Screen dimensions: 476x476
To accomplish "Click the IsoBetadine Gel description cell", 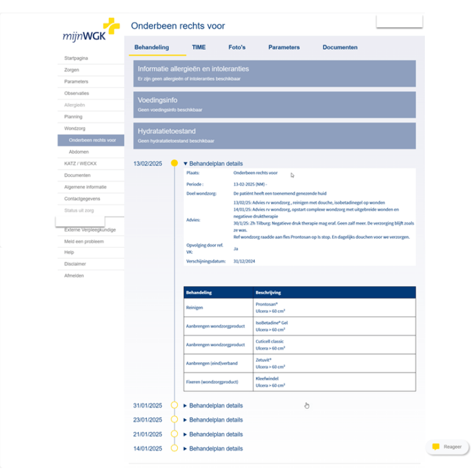I will tap(334, 326).
